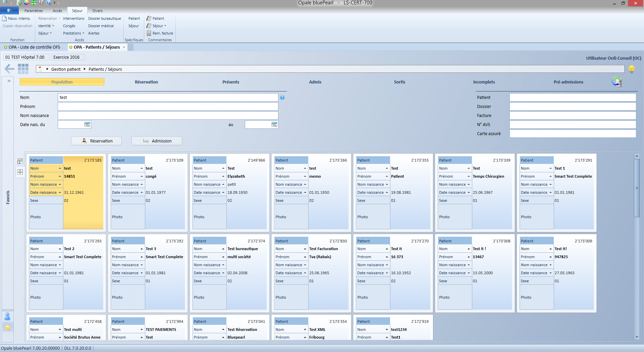The image size is (644, 352).
Task: Click the Réservation button below search fields
Action: [96, 141]
